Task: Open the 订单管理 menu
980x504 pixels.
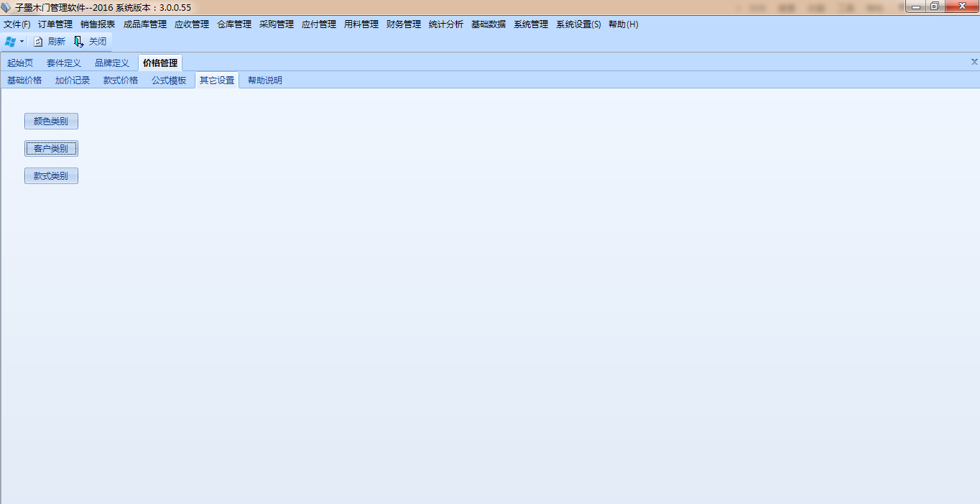Action: click(55, 24)
